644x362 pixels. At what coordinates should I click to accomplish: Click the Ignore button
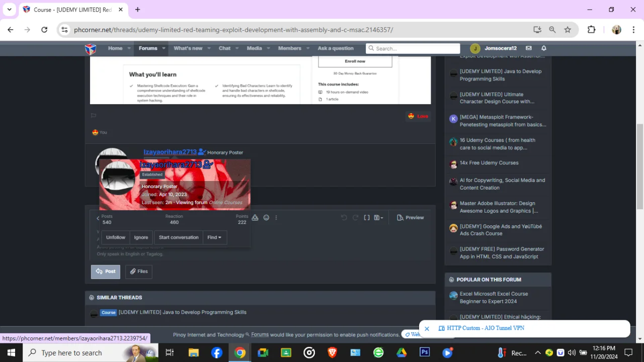pos(141,237)
